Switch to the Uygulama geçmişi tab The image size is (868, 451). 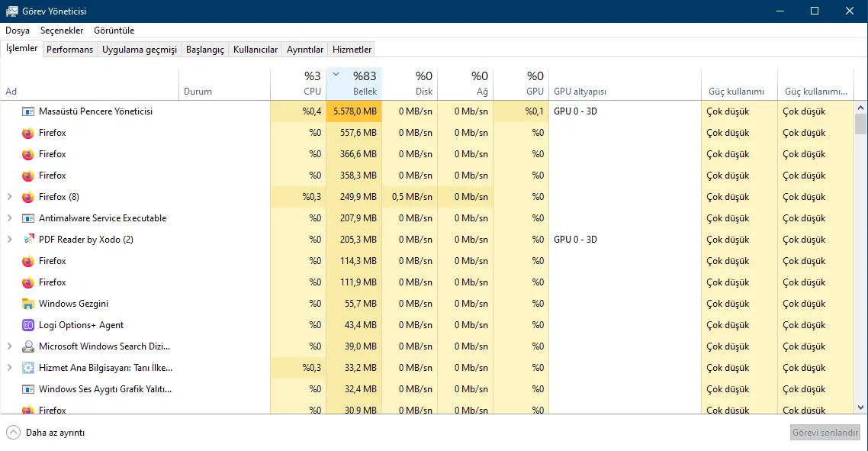(x=140, y=50)
